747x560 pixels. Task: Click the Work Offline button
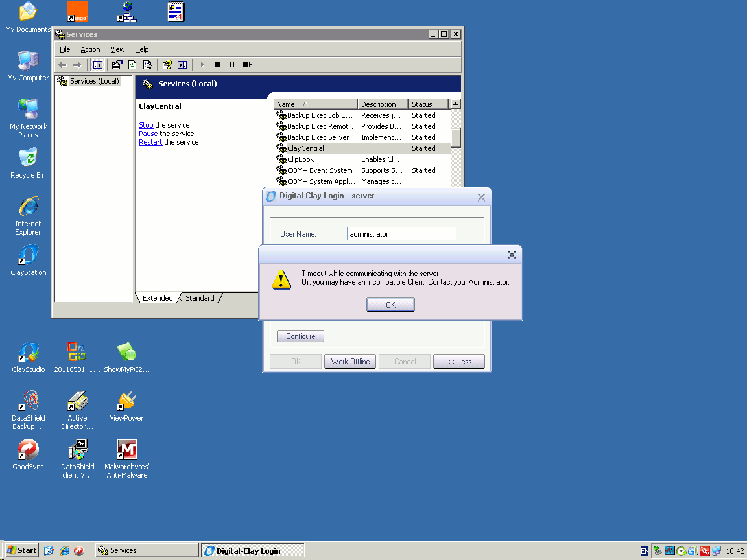pos(351,362)
